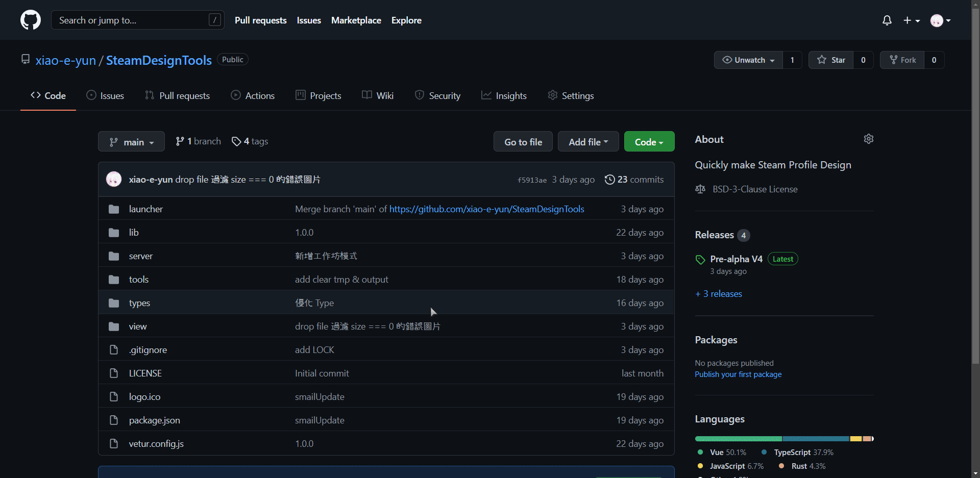Click the Releases heading link
Viewport: 980px width, 478px height.
(x=715, y=235)
